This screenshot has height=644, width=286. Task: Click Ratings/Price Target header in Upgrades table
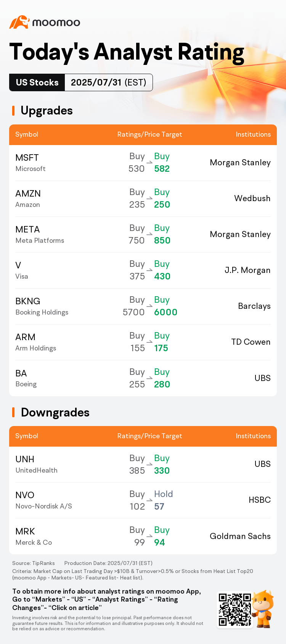point(149,134)
